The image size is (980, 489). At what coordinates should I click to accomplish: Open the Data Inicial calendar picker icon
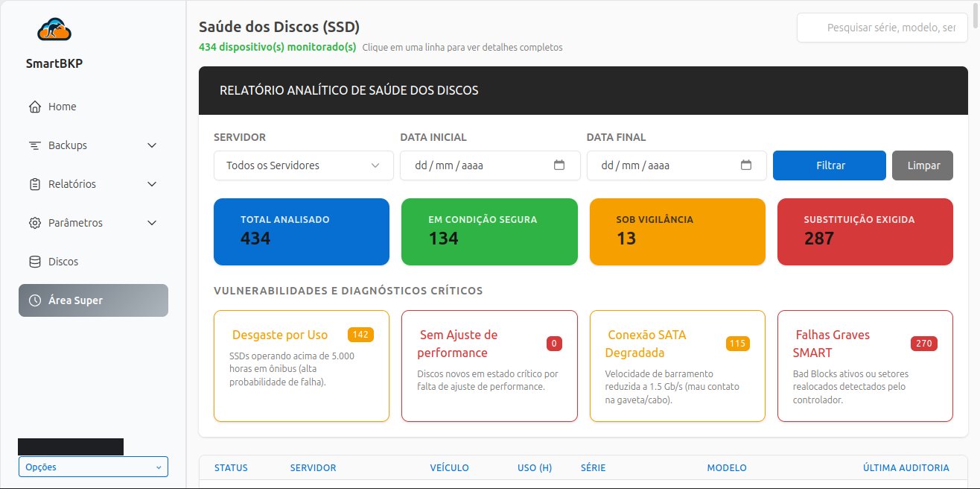559,165
